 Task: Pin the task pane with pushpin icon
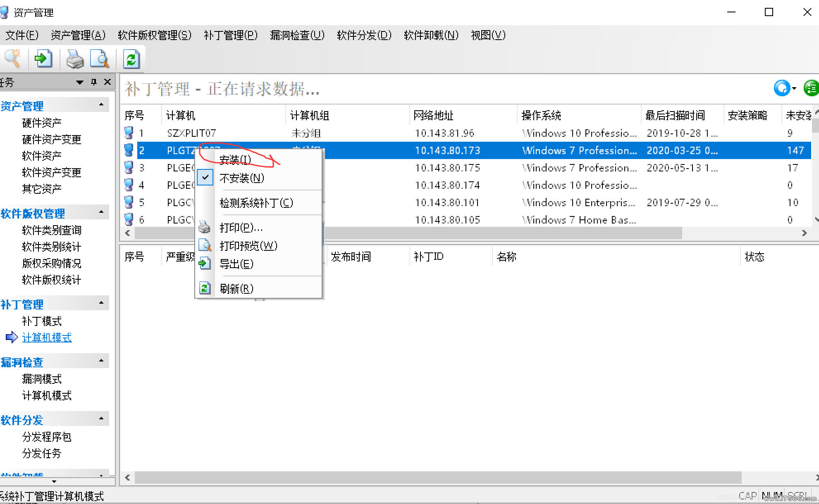pyautogui.click(x=94, y=82)
